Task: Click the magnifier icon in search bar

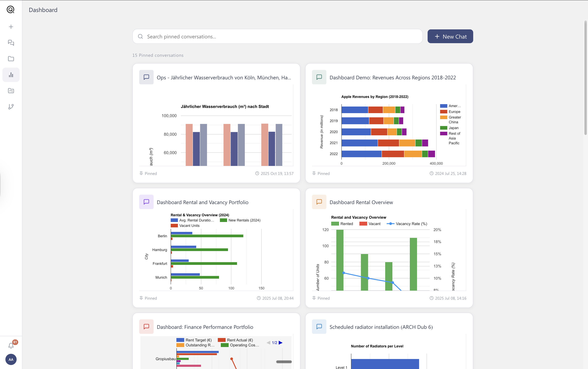Action: pos(140,36)
